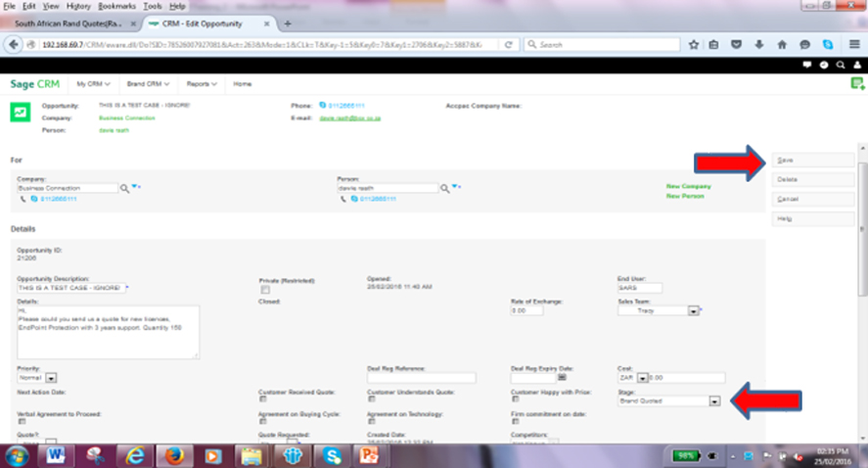Image resolution: width=868 pixels, height=468 pixels.
Task: Click Skype icon beside header Phone number
Action: pos(323,105)
